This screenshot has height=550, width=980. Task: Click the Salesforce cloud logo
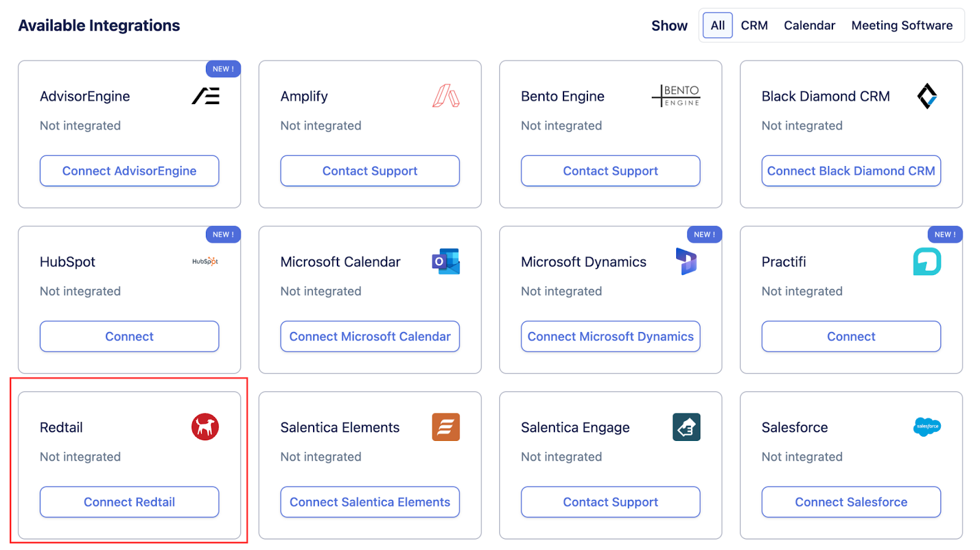927,426
